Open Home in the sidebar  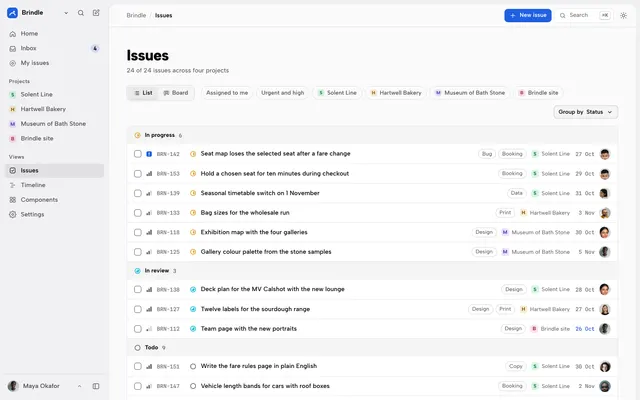pyautogui.click(x=54, y=33)
